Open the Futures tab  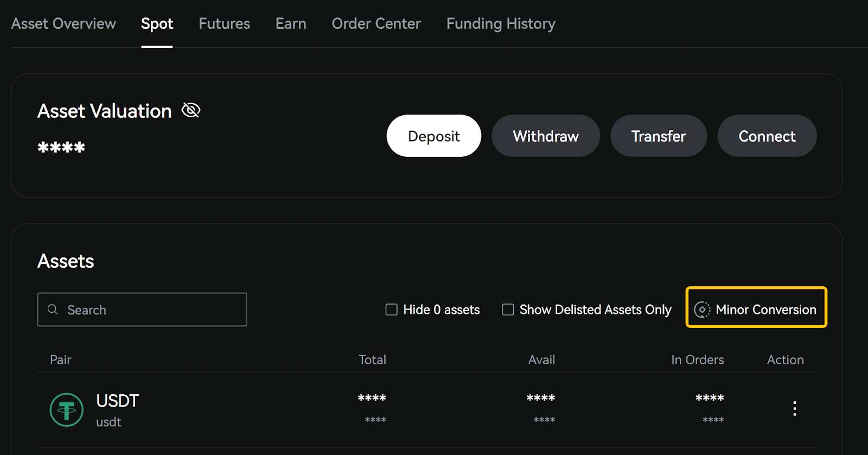tap(224, 24)
